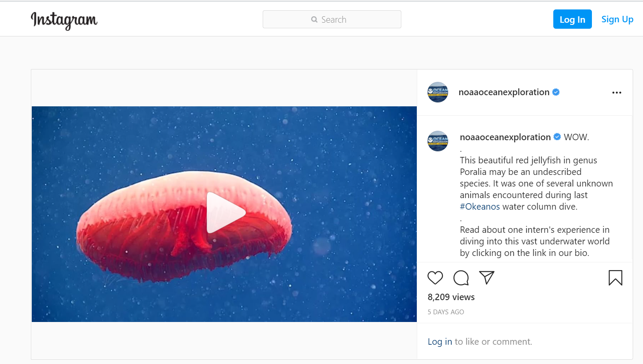Open the Sign Up link

click(617, 19)
